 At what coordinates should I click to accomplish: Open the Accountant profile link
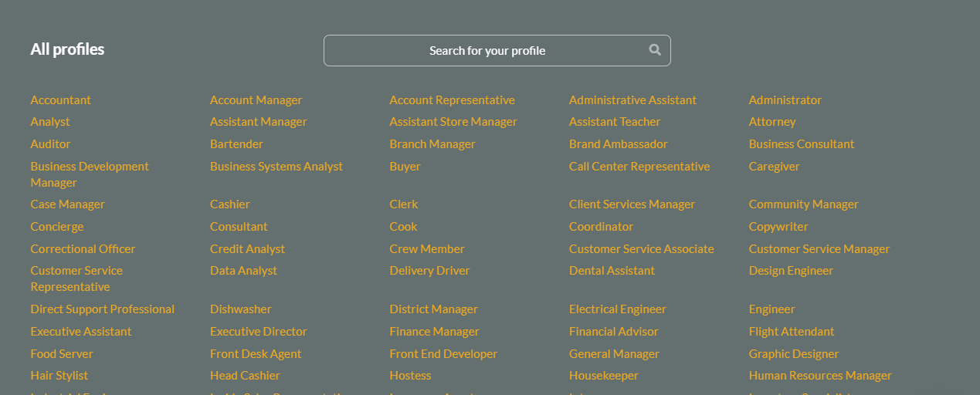tap(60, 100)
